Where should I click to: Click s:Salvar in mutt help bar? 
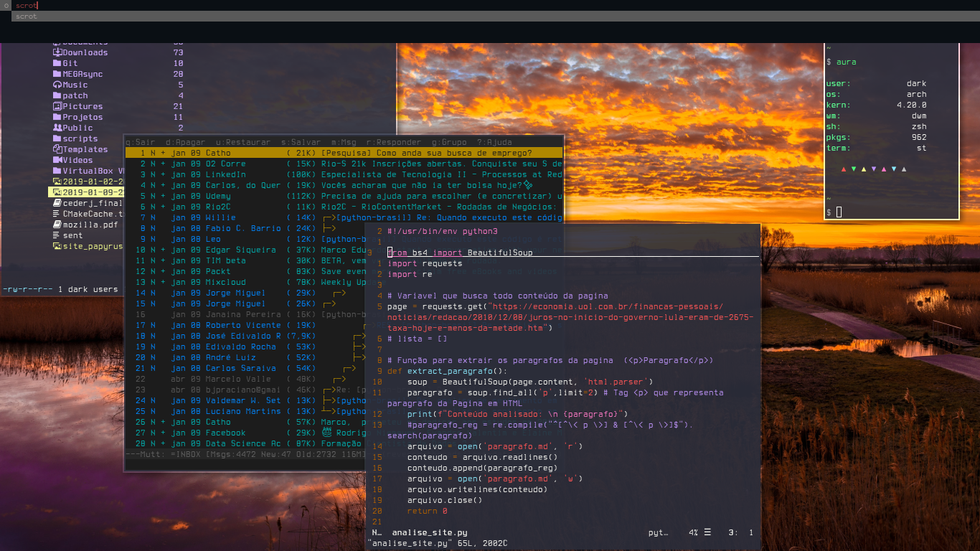301,142
